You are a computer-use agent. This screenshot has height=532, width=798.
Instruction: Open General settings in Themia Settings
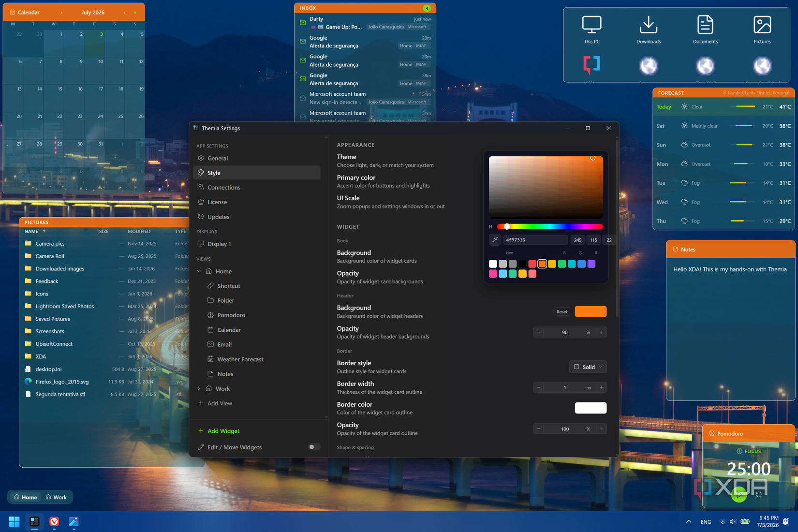tap(256, 158)
